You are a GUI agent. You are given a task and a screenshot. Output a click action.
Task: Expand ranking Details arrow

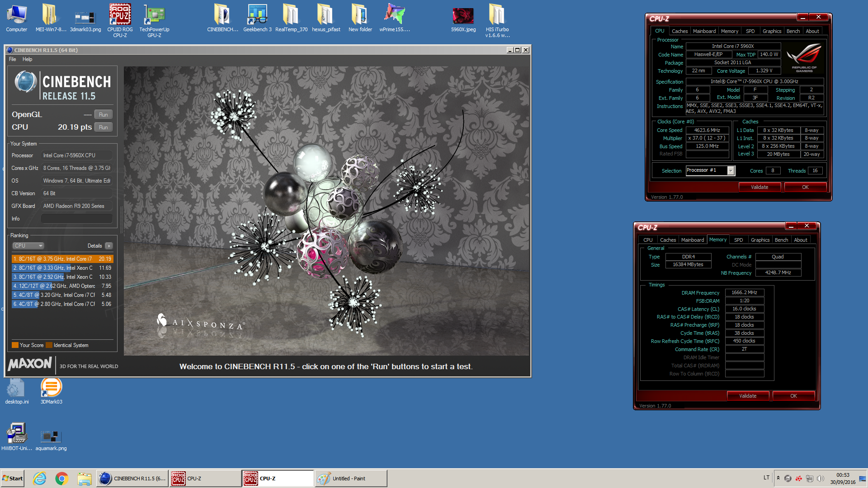pos(108,246)
